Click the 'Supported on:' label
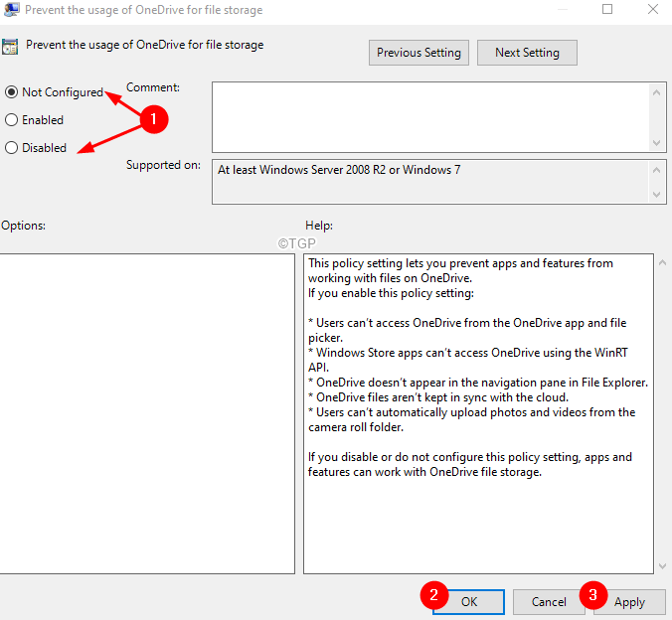The image size is (672, 620). tap(163, 165)
